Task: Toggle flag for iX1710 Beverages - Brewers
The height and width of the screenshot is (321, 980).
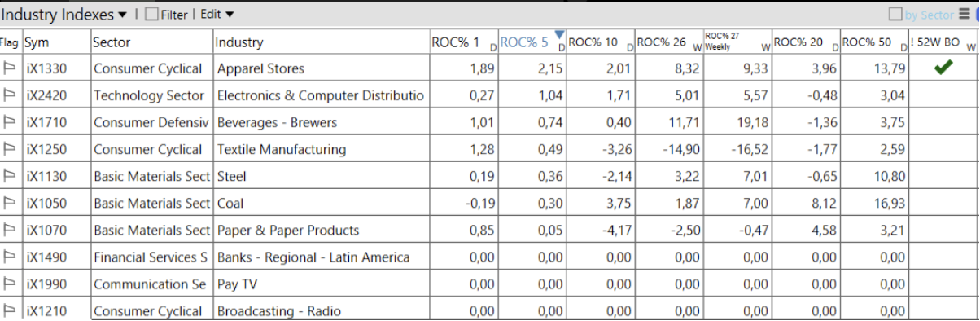Action: coord(10,122)
